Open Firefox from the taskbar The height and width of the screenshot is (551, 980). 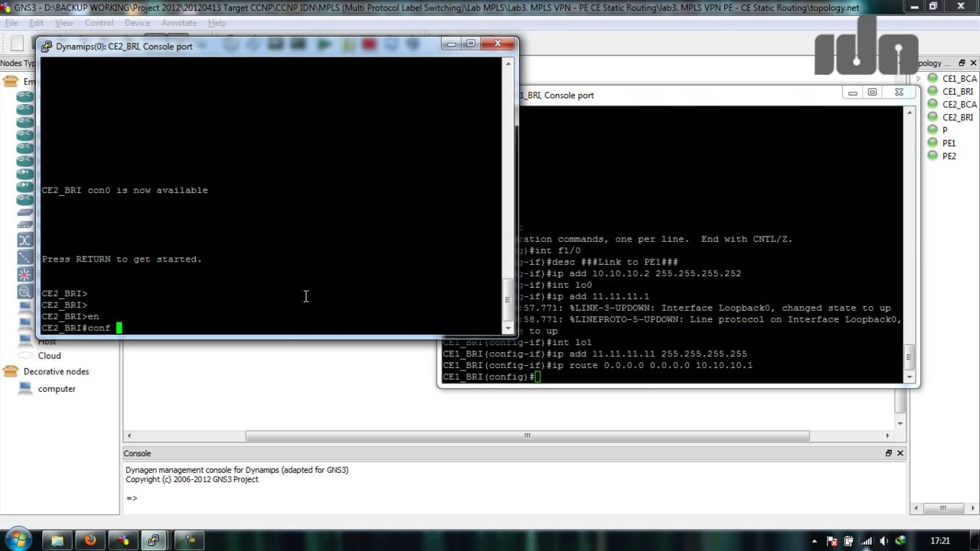[90, 540]
